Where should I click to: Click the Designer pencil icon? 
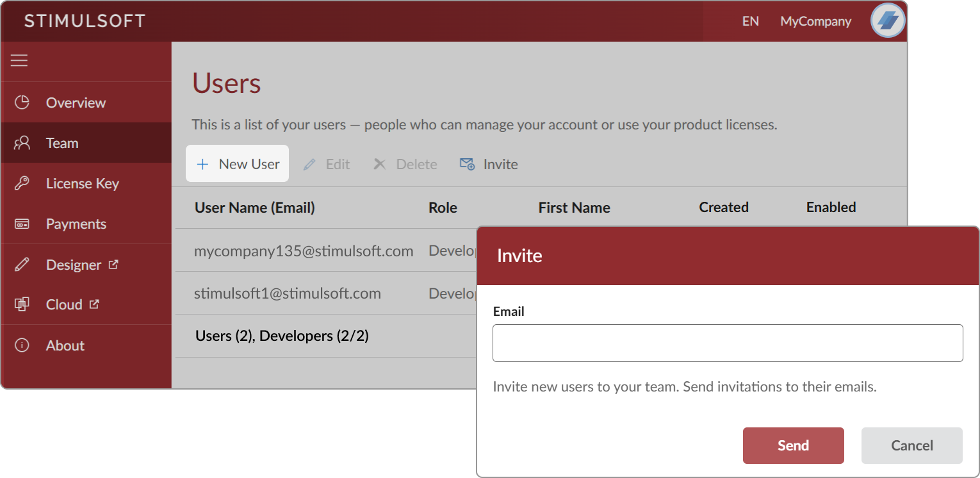pos(22,265)
